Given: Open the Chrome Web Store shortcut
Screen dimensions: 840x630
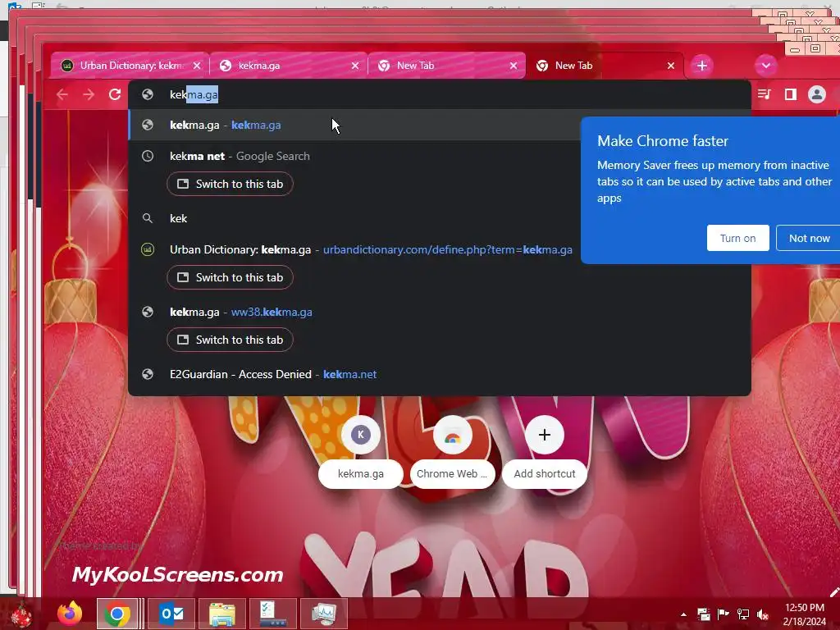Looking at the screenshot, I should [x=452, y=453].
